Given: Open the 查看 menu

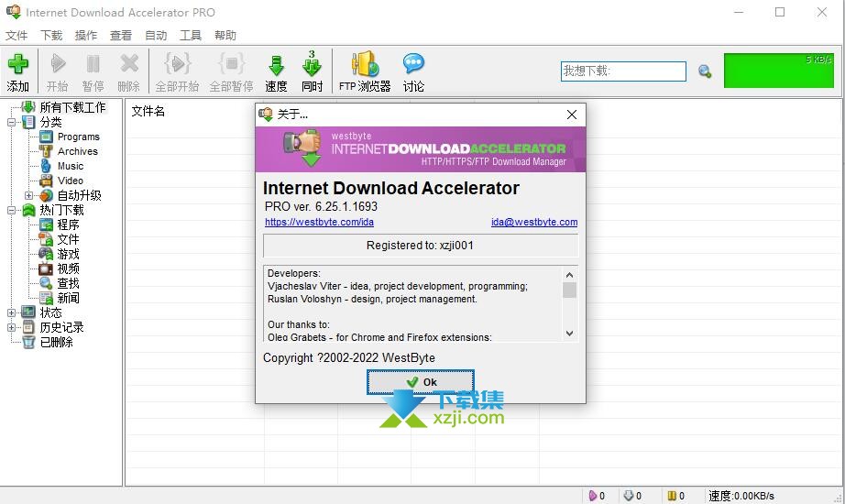Looking at the screenshot, I should click(x=121, y=36).
